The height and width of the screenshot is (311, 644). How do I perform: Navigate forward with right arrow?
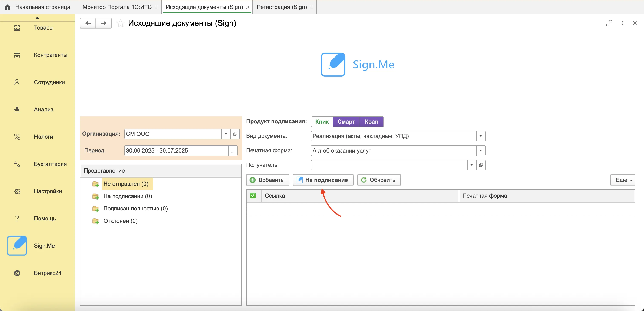click(103, 23)
